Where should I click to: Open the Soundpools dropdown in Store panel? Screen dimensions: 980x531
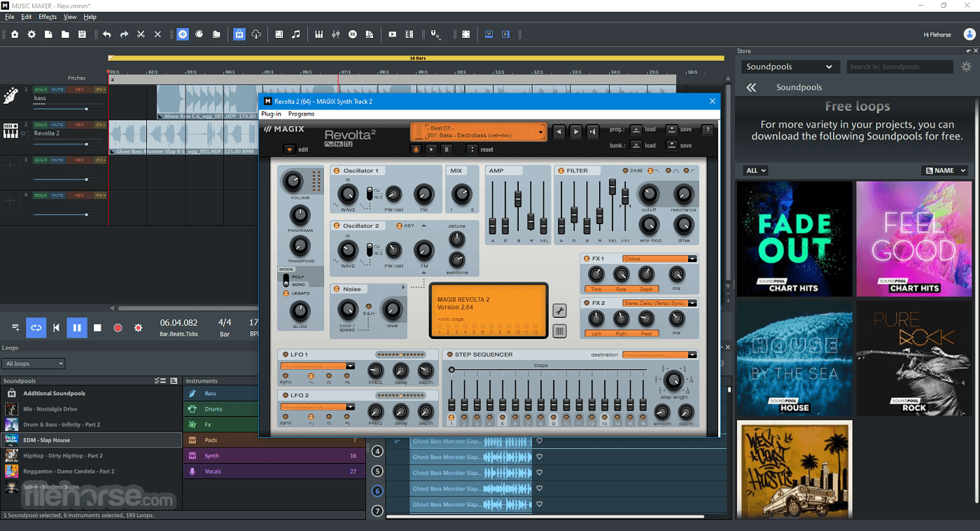click(790, 67)
